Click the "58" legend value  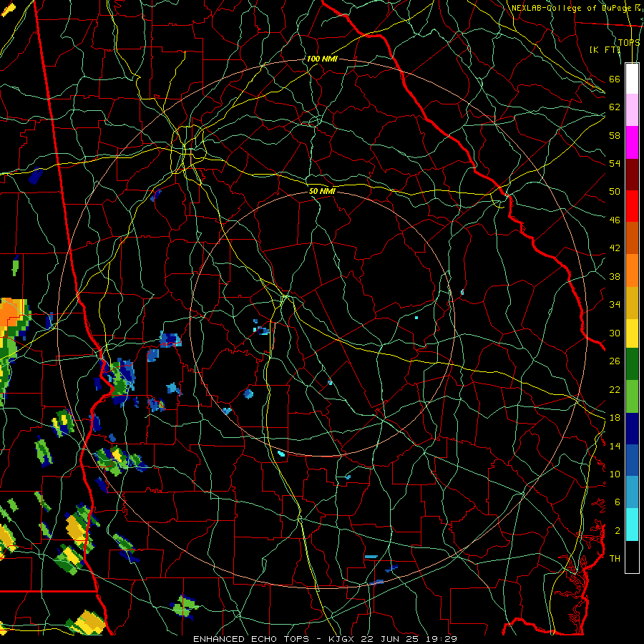click(x=615, y=135)
